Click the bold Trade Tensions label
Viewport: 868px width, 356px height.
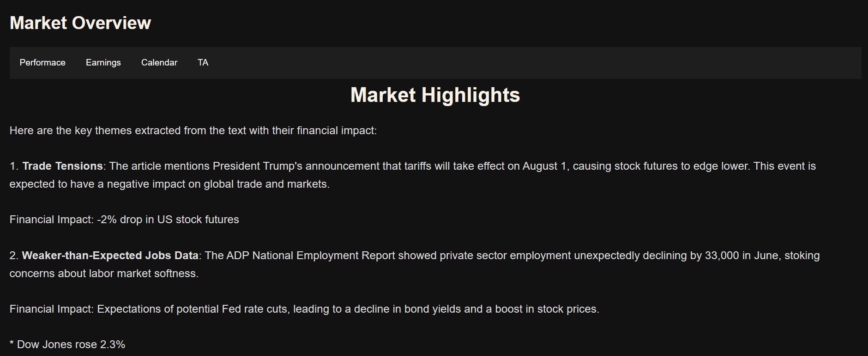(x=62, y=166)
